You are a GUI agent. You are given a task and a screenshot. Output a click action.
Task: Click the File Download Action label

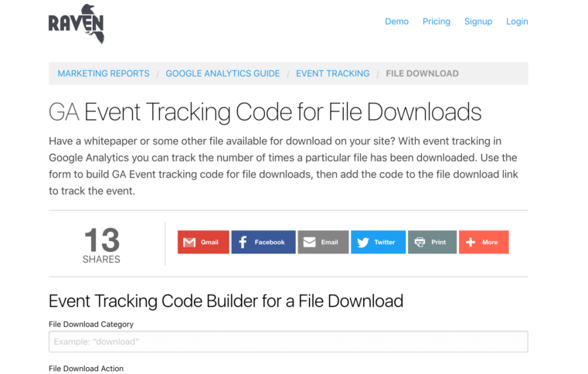click(x=86, y=369)
